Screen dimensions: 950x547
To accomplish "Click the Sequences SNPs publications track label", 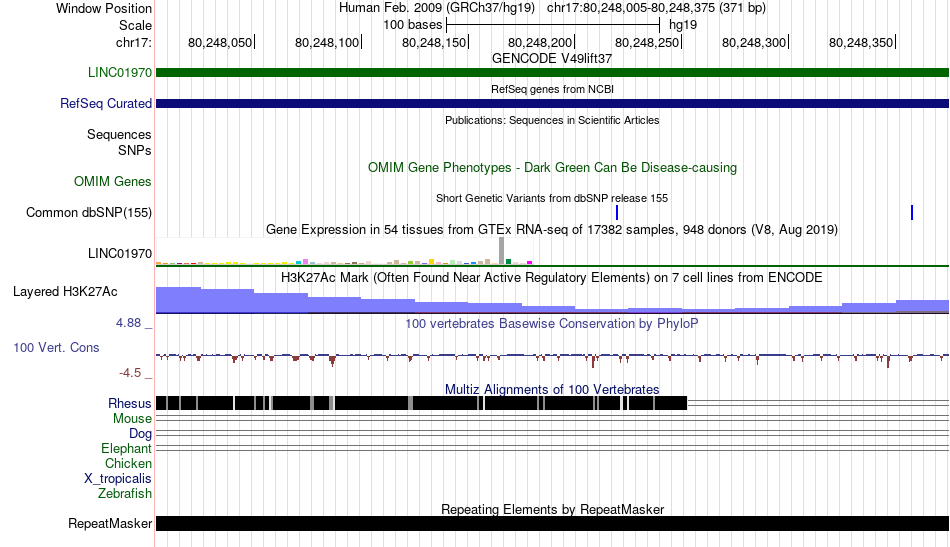I will (x=119, y=142).
